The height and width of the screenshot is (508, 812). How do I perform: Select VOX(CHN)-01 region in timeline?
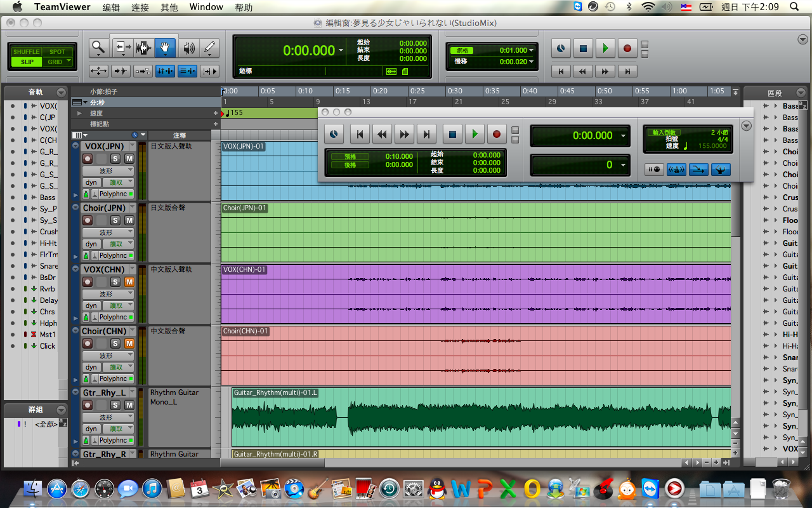(476, 294)
